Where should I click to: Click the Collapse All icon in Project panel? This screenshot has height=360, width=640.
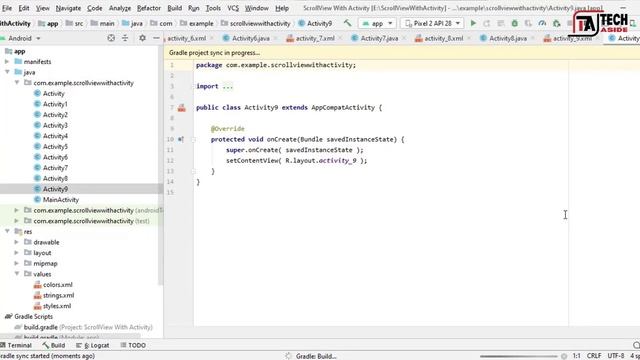125,38
